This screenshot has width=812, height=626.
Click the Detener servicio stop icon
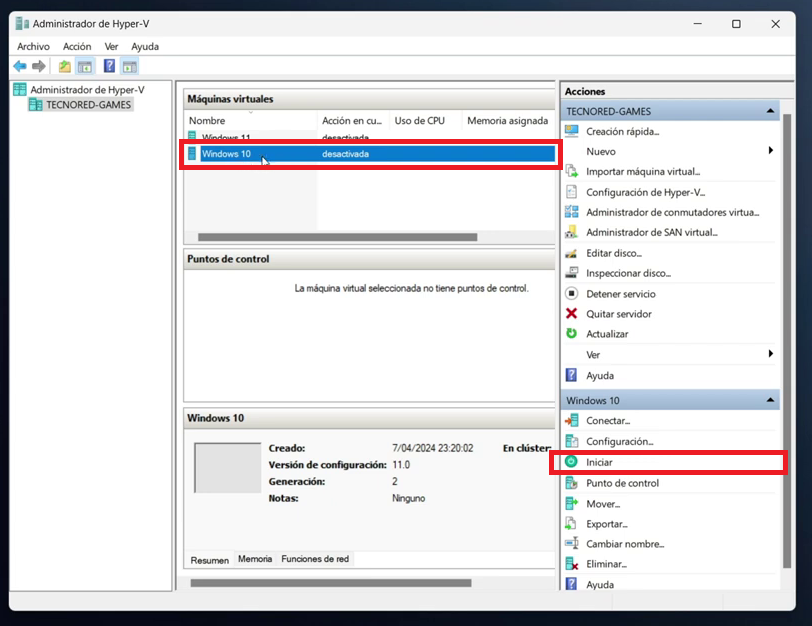coord(572,294)
